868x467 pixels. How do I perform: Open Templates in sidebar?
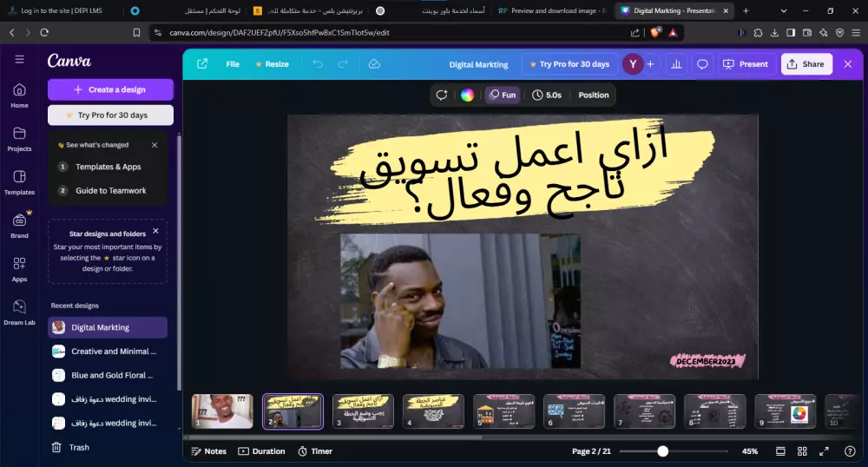(x=19, y=182)
